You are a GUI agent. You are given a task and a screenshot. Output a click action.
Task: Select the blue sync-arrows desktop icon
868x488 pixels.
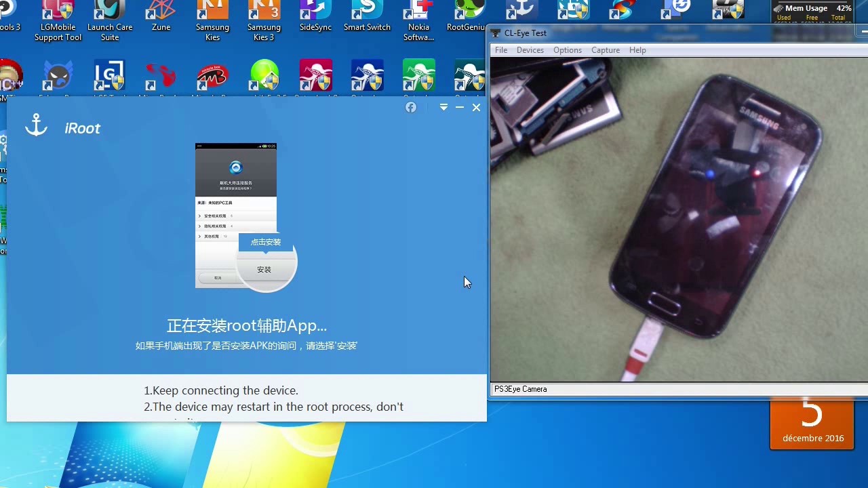pos(676,9)
